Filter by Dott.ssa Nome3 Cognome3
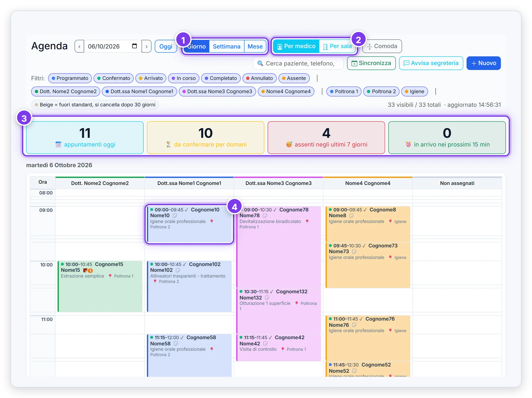 coord(217,91)
